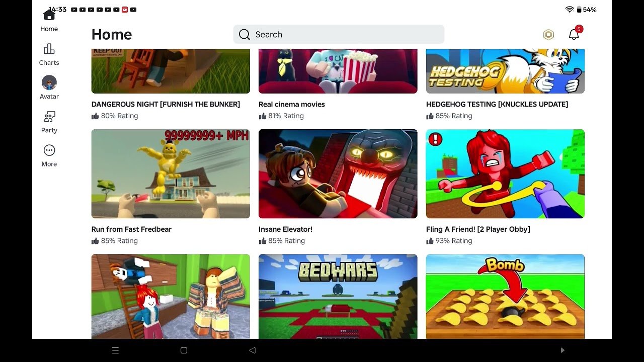This screenshot has width=644, height=362.
Task: Open the Party sidebar icon
Action: 49,117
